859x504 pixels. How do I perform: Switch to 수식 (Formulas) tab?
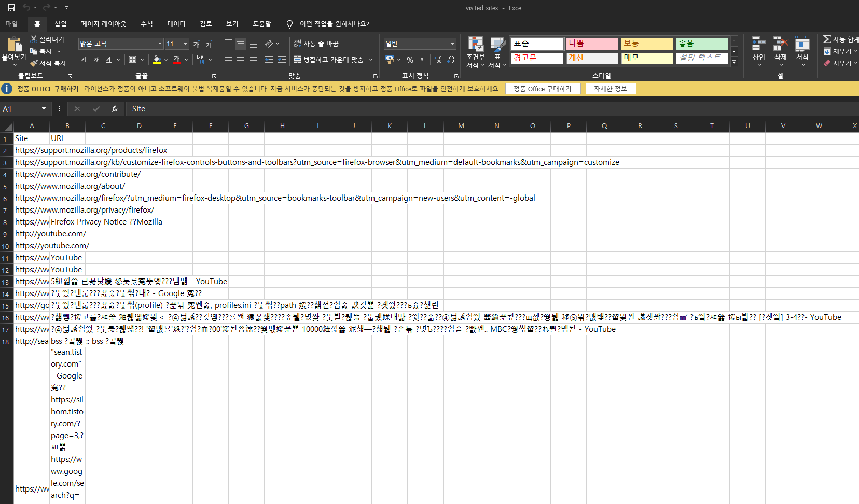147,24
